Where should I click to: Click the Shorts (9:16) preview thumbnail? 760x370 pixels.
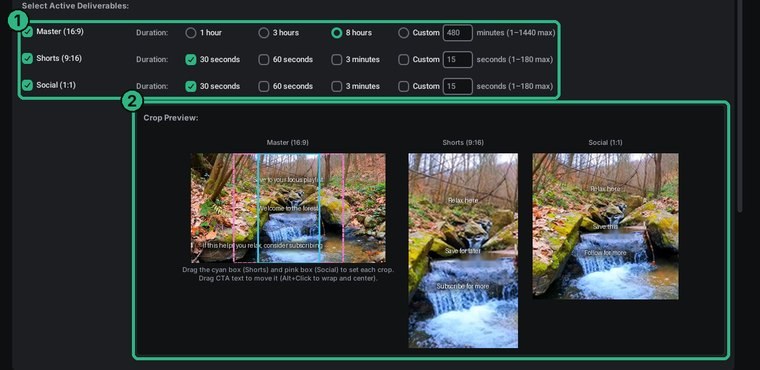coord(463,251)
